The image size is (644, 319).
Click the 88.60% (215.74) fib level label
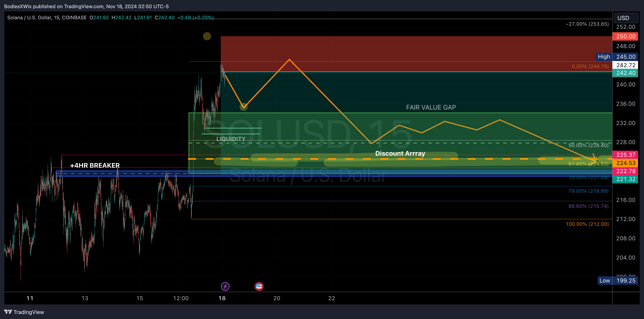[588, 206]
